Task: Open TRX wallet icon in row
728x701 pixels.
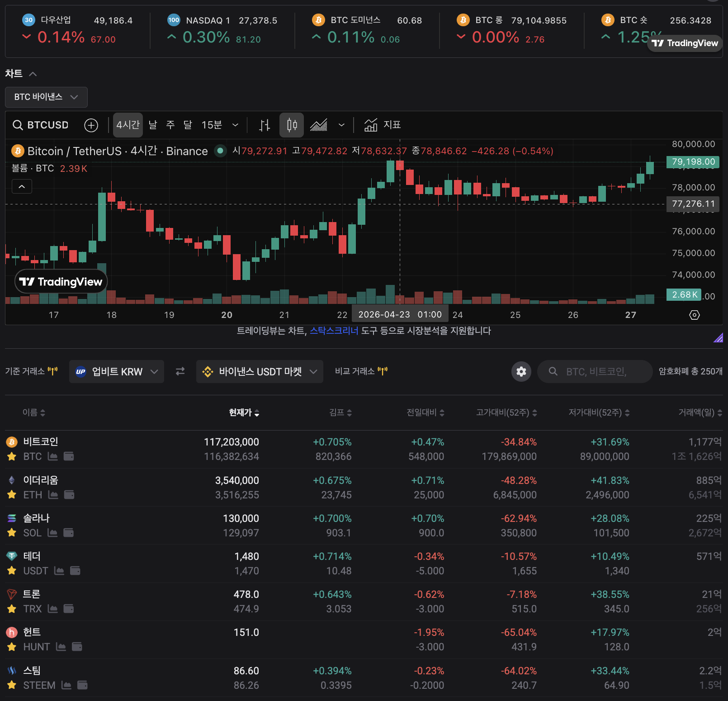Action: point(69,609)
